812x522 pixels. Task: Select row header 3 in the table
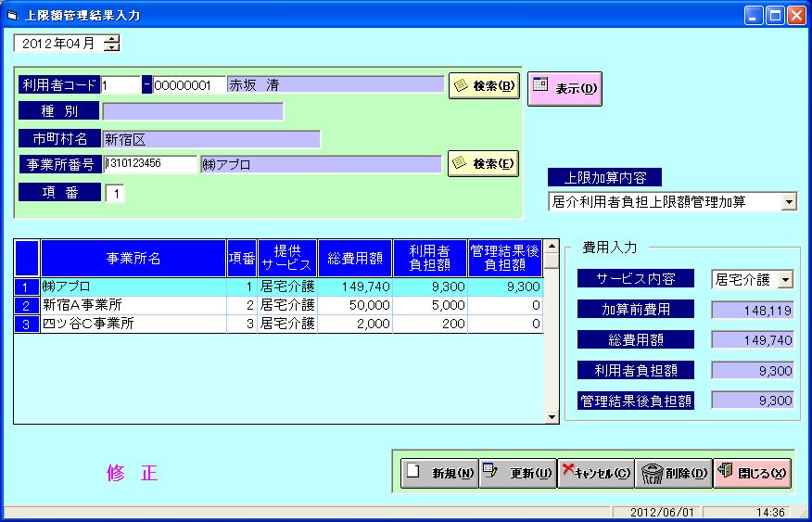click(x=26, y=325)
